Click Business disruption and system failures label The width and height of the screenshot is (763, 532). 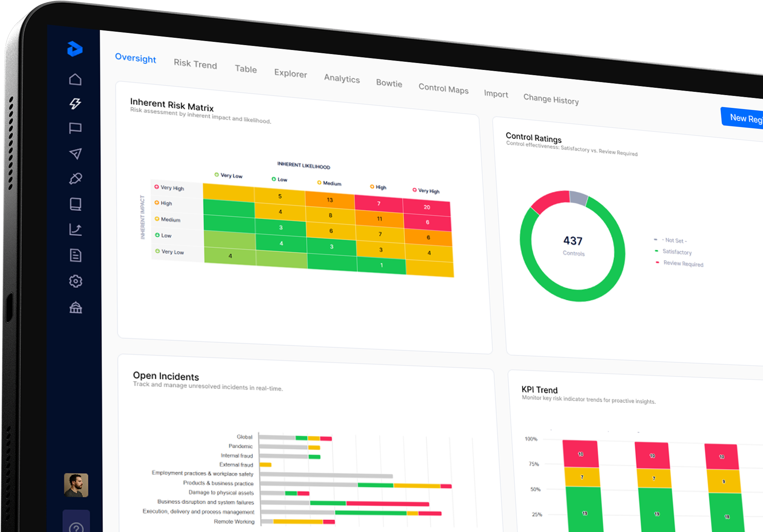206,502
